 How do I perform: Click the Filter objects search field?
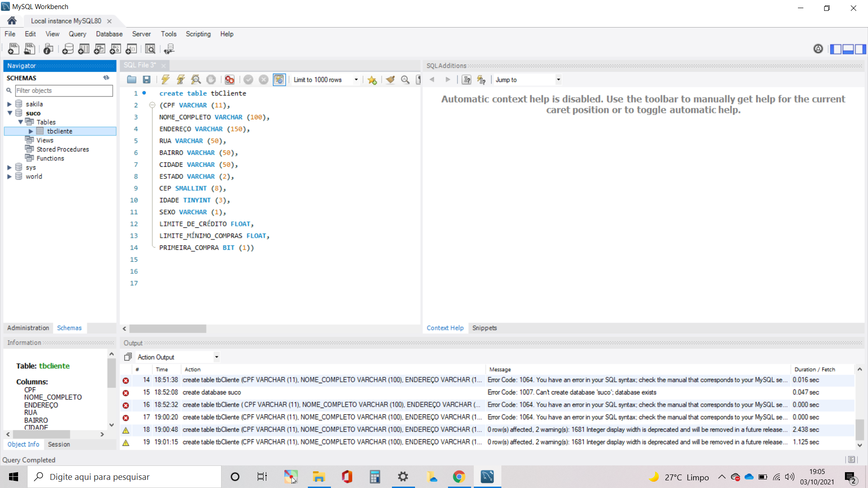coord(64,90)
